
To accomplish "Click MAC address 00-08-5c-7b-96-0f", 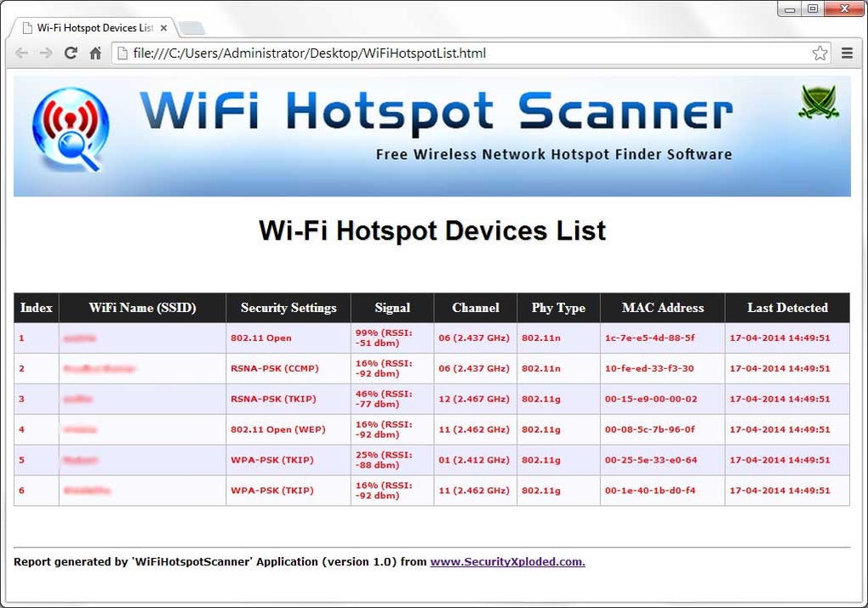I will (x=649, y=429).
